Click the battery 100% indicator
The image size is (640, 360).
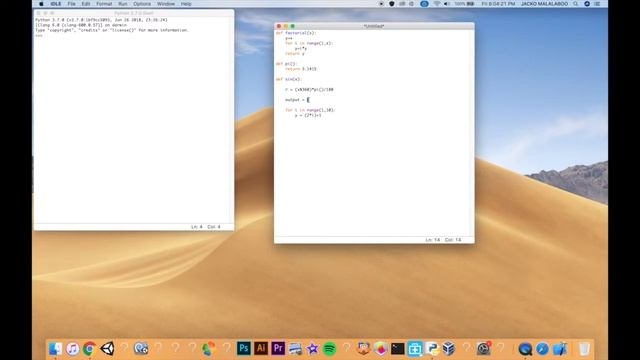click(x=464, y=4)
